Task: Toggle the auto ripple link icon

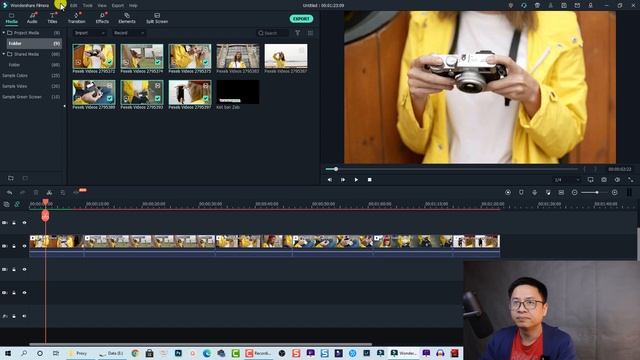Action: tap(17, 204)
